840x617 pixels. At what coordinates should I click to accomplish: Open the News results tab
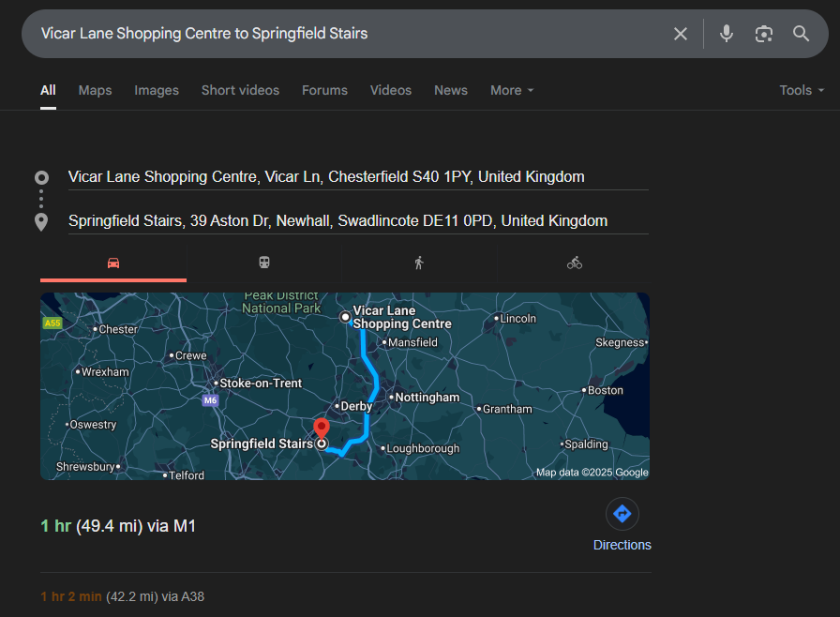point(450,90)
